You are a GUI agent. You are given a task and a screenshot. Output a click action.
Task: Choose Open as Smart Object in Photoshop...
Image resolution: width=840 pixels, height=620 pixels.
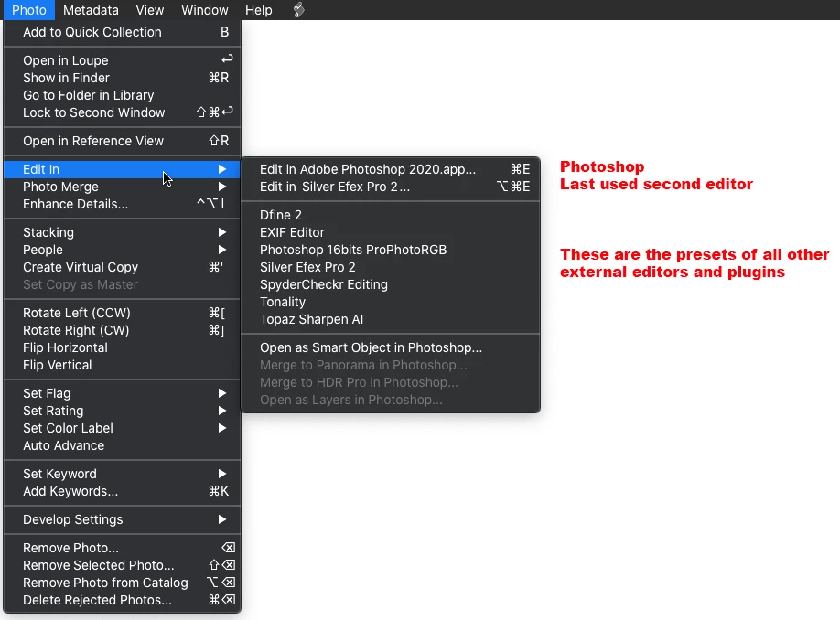391,348
